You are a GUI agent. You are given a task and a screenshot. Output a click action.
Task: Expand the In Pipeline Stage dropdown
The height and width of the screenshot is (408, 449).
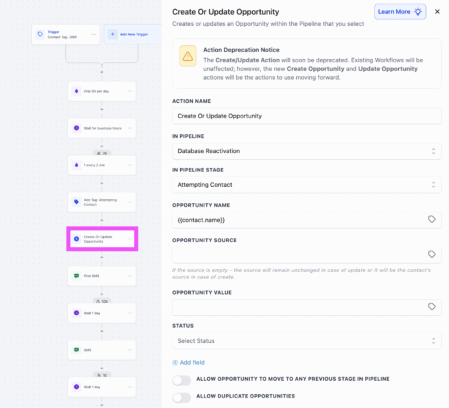[307, 185]
